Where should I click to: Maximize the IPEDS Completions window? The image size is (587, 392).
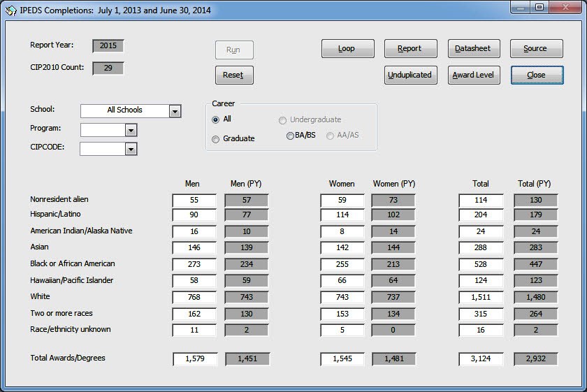click(x=539, y=7)
